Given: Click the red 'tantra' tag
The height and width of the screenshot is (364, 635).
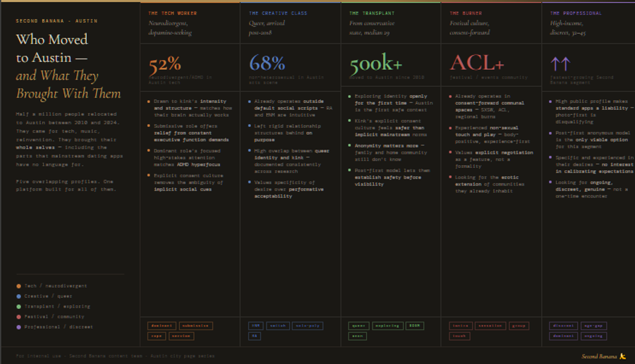Looking at the screenshot, I should pyautogui.click(x=461, y=325).
